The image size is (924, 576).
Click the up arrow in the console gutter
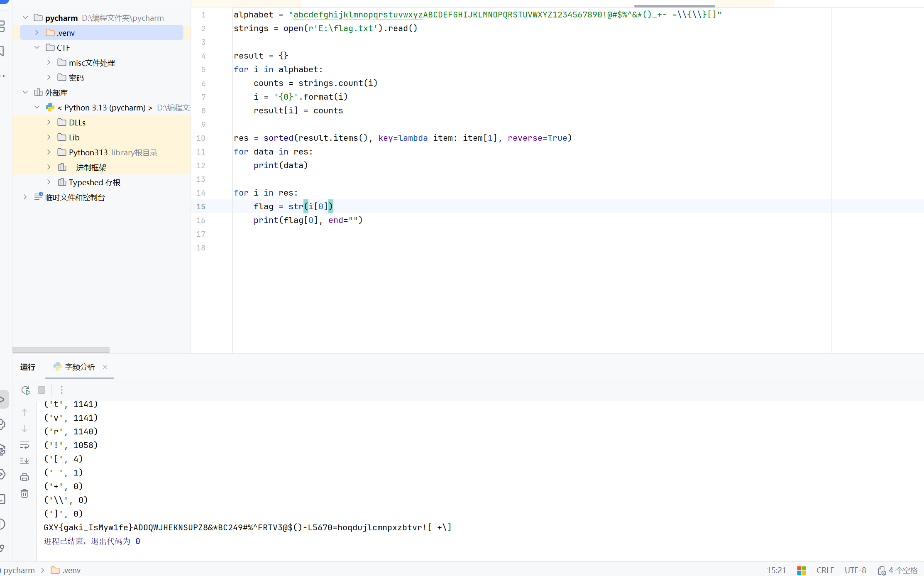pos(24,412)
